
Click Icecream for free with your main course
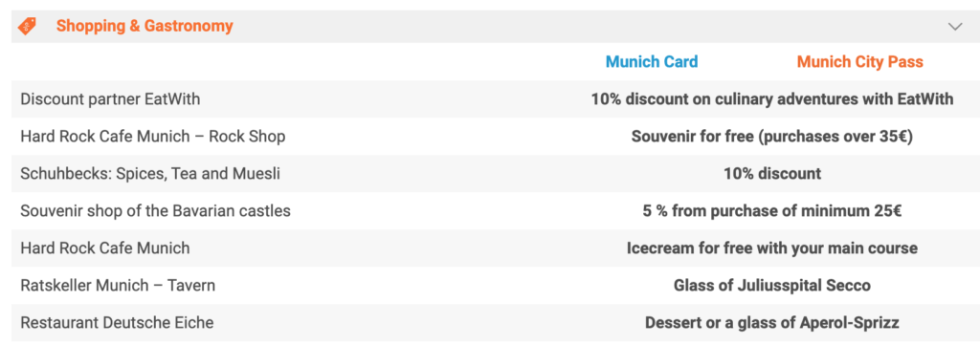click(x=772, y=248)
